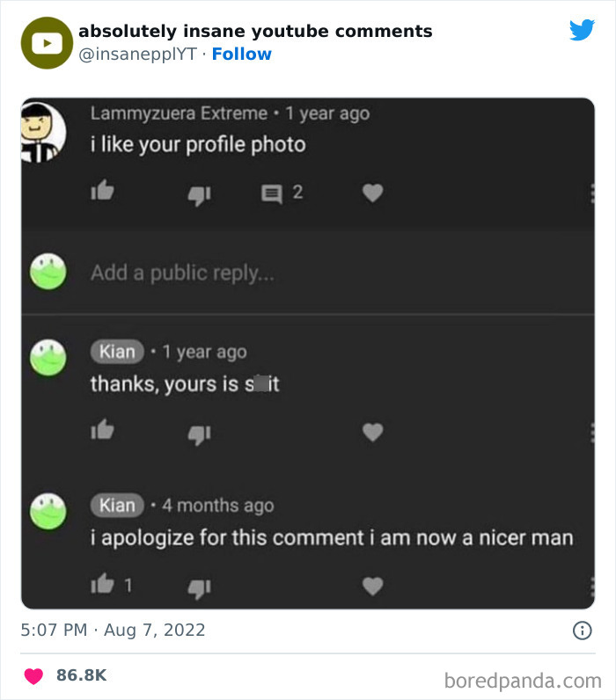The height and width of the screenshot is (700, 616).
Task: Open the 2 replies on Lammyzuera's comment
Action: (282, 192)
